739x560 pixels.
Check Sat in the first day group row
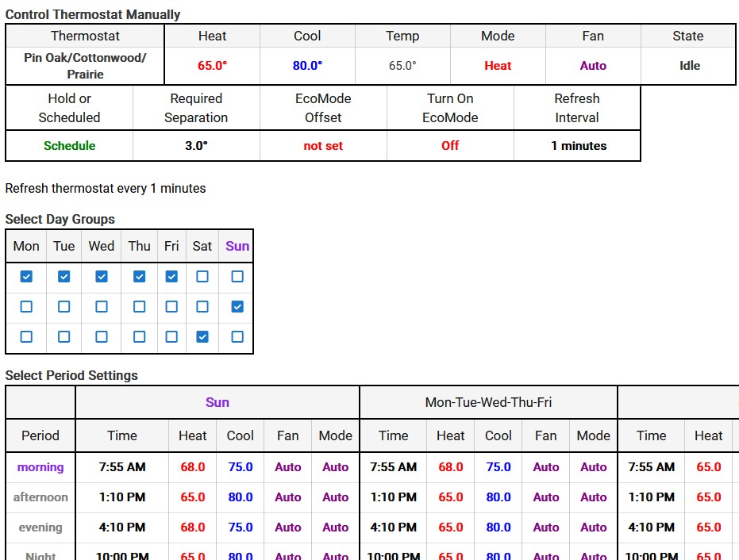pos(202,277)
